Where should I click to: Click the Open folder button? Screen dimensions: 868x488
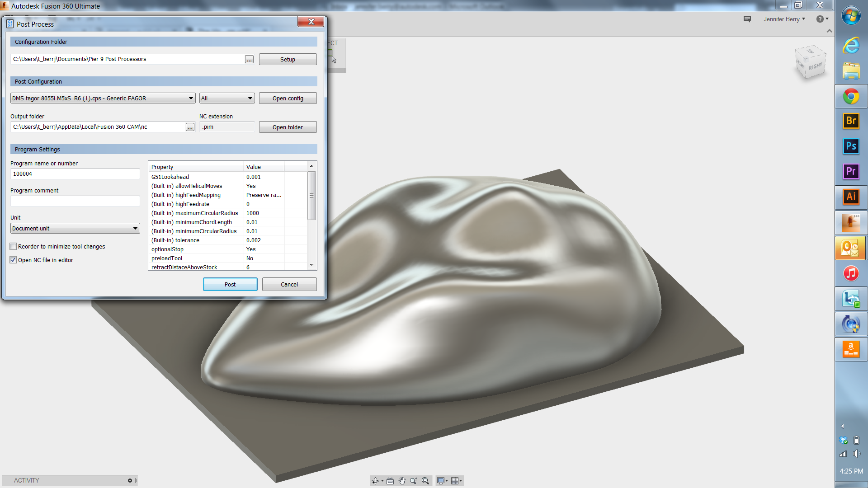pos(288,127)
